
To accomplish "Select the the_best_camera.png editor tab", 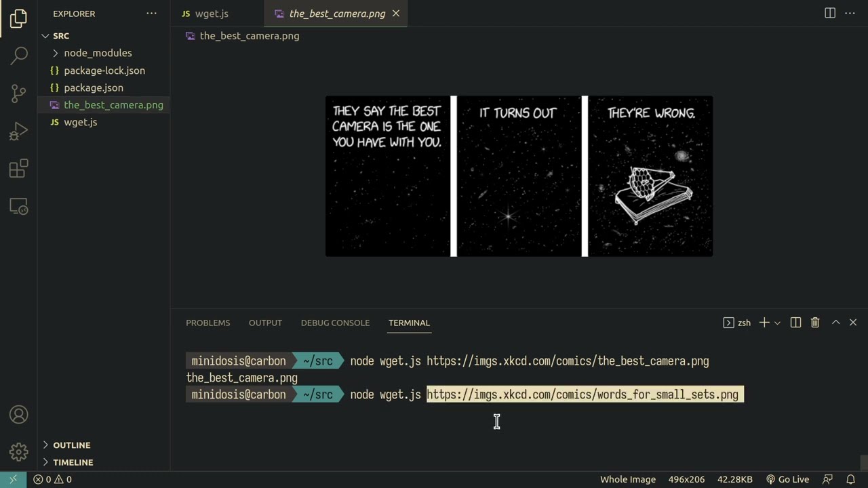I will click(x=336, y=14).
